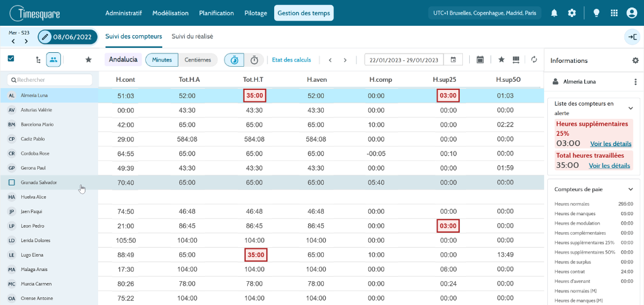The height and width of the screenshot is (305, 644).
Task: Click the H.cont column header
Action: tap(126, 80)
